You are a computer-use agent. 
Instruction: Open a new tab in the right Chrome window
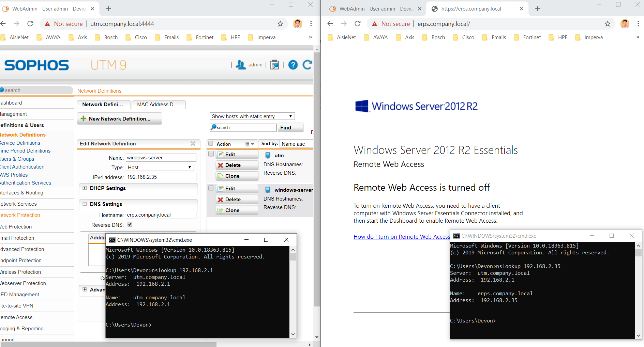coord(538,9)
